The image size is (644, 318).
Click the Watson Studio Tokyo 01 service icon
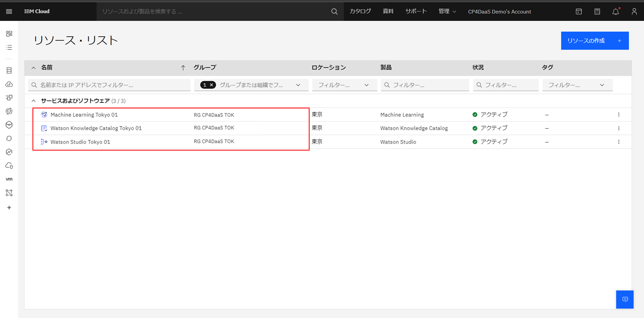(x=44, y=142)
